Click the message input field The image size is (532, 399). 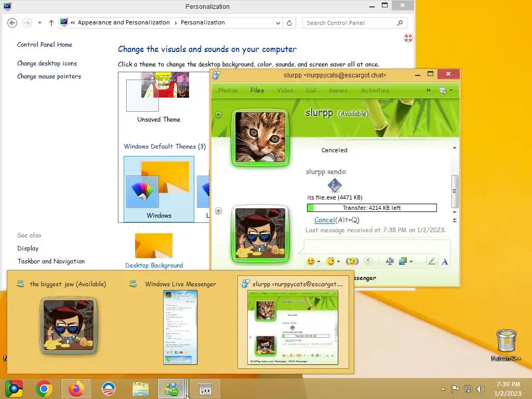coord(377,247)
